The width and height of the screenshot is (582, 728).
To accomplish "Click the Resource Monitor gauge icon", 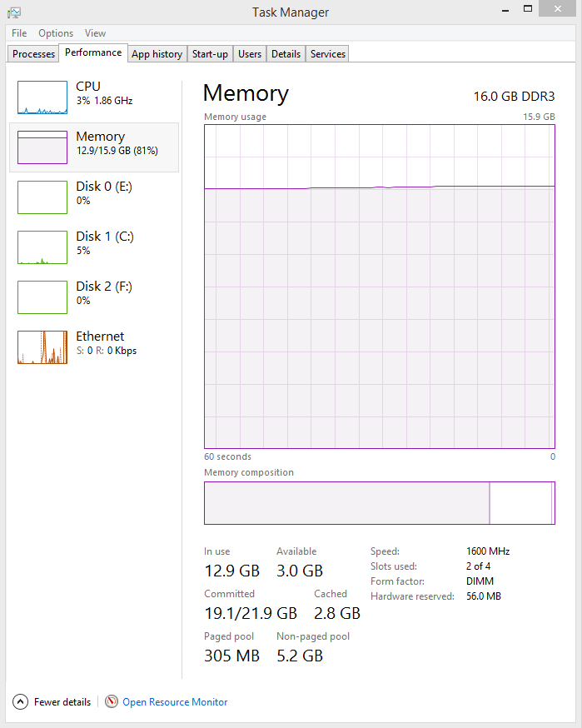I will coord(112,702).
